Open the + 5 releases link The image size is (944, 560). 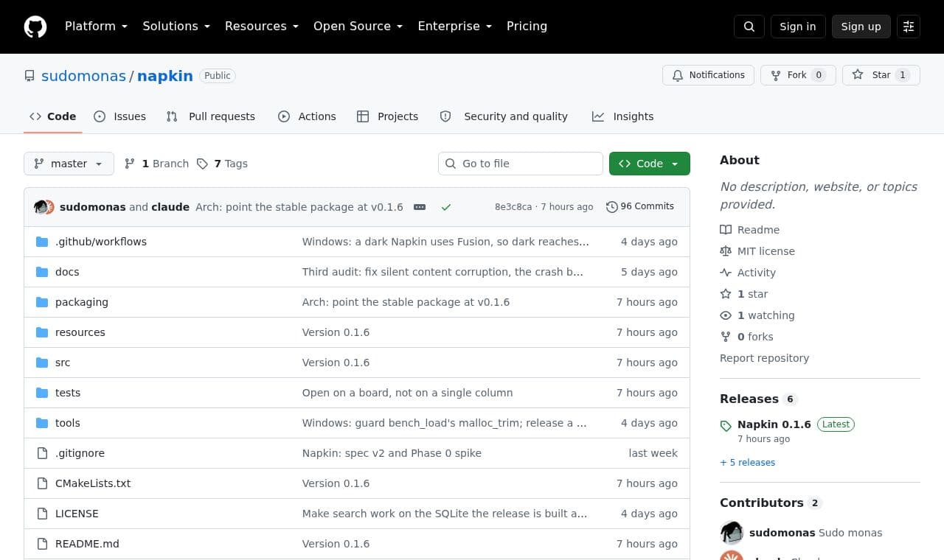click(x=748, y=463)
